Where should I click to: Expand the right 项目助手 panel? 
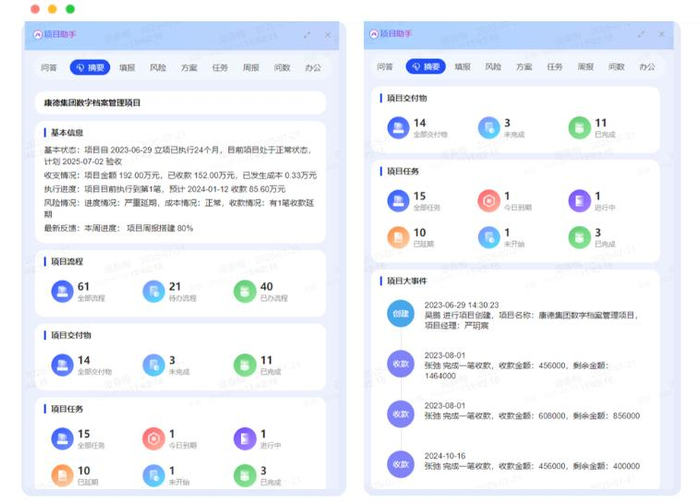pyautogui.click(x=642, y=34)
